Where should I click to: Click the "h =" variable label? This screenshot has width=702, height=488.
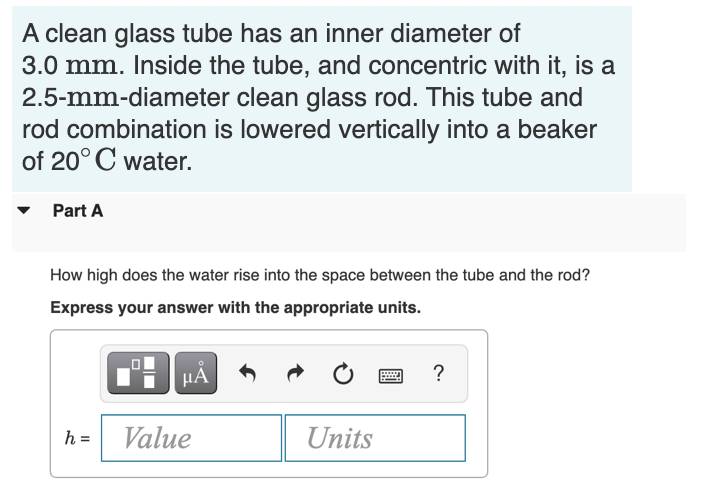[x=76, y=438]
